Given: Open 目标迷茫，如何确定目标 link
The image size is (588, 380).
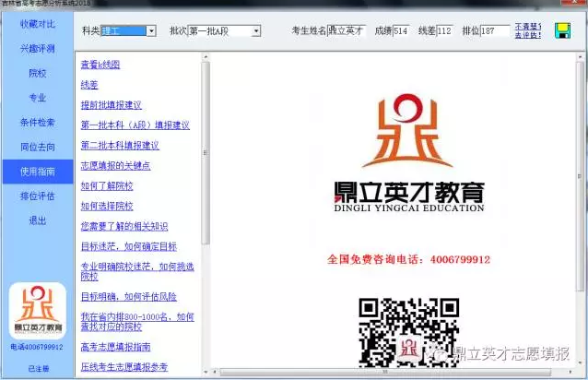Looking at the screenshot, I should coord(129,247).
